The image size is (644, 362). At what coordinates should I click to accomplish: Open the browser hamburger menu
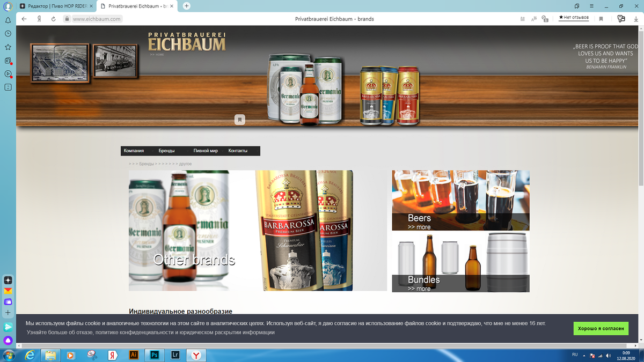point(591,5)
